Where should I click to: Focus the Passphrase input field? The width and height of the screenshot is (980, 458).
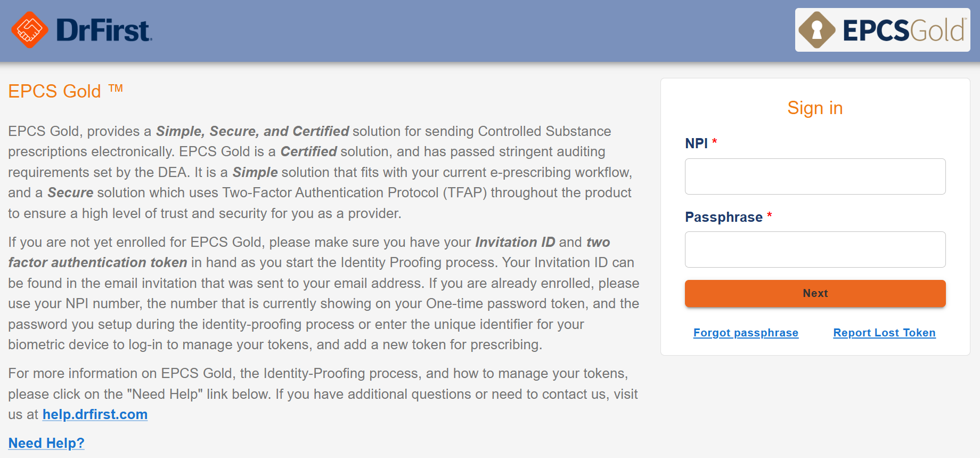click(815, 250)
